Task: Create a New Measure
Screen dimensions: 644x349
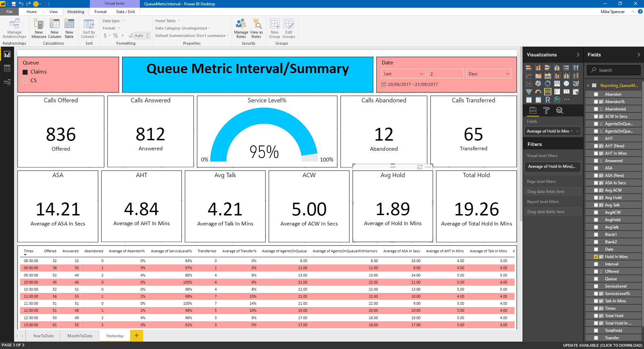Action: click(x=39, y=29)
